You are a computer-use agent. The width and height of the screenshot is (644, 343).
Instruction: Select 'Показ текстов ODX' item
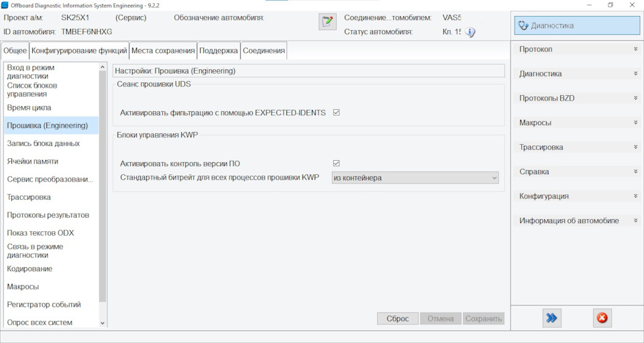[x=52, y=233]
